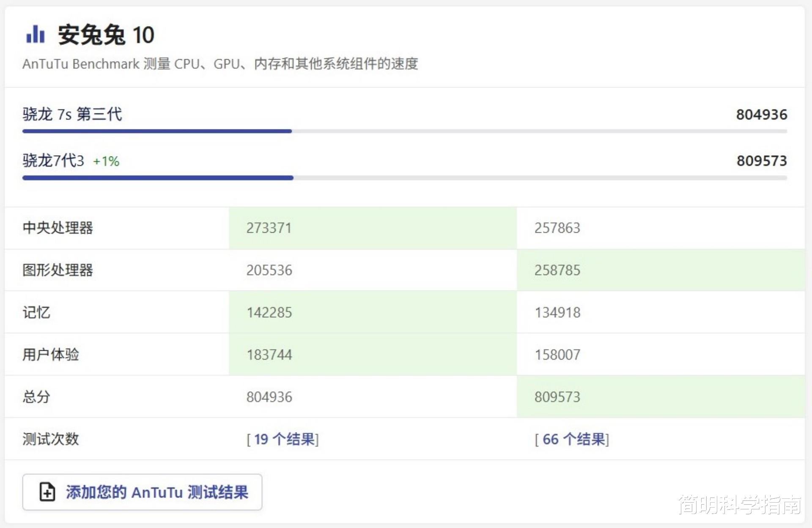Click the GPU value 258785
Viewport: 812px width, 528px height.
coord(557,270)
